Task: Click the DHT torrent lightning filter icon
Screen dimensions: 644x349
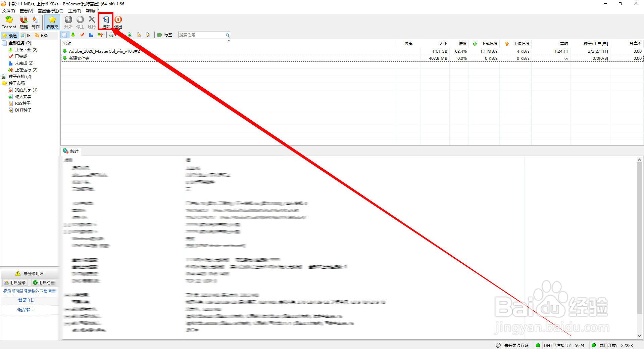Action: (148, 35)
